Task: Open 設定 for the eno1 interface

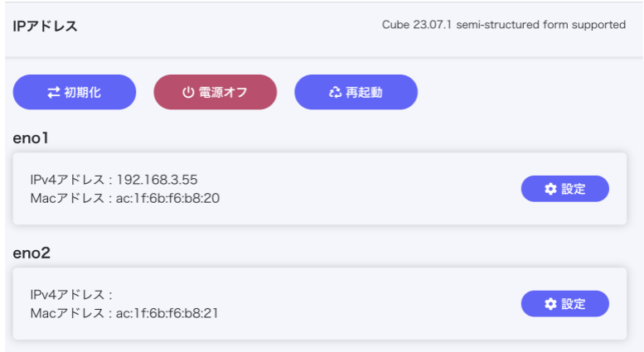Action: (564, 189)
